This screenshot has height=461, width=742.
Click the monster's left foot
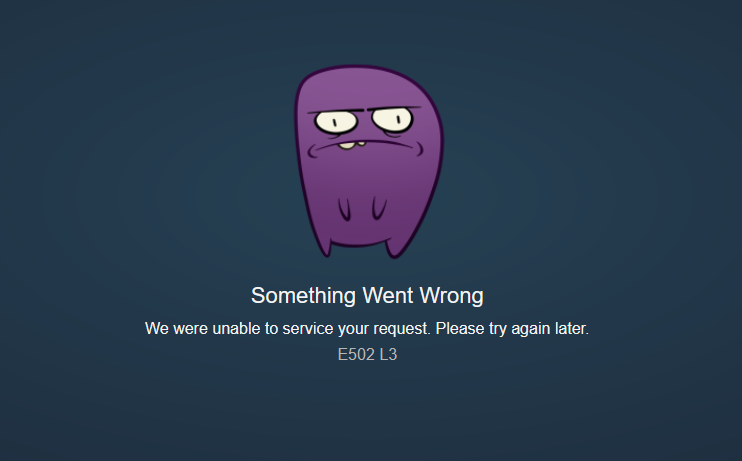click(325, 247)
